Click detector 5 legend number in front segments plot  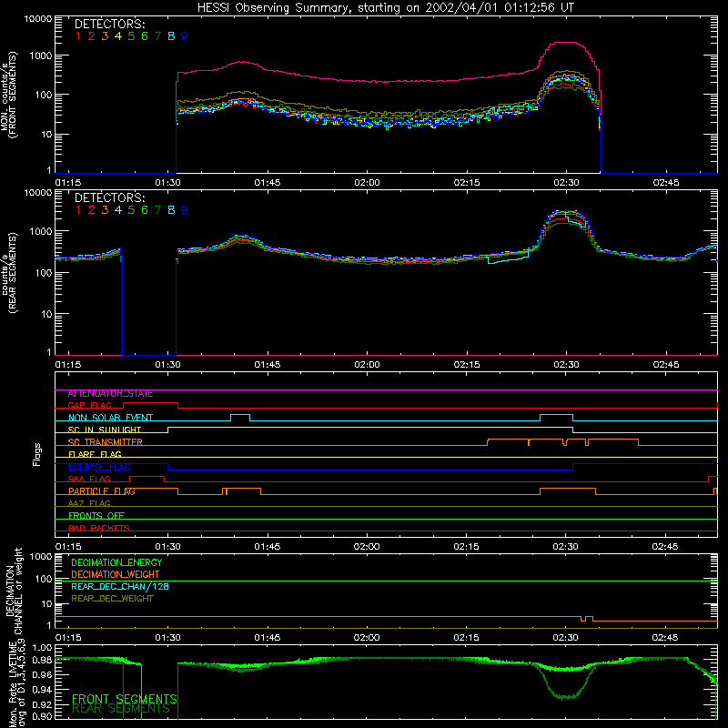(131, 36)
